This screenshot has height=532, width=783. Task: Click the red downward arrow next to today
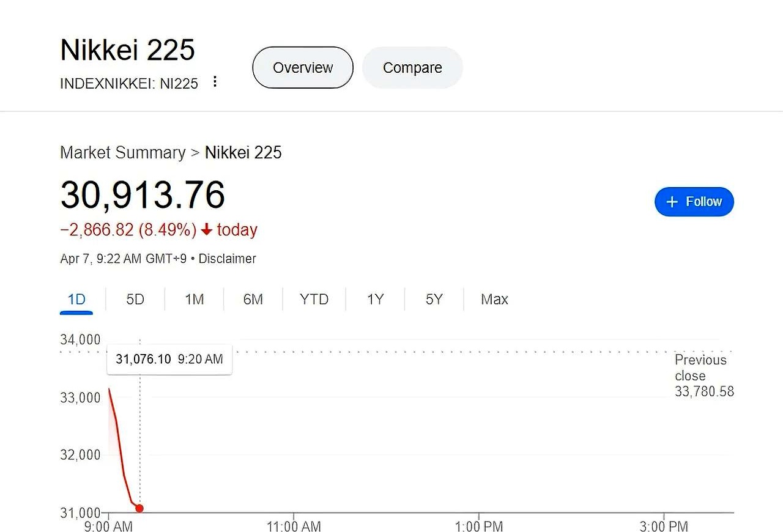206,230
